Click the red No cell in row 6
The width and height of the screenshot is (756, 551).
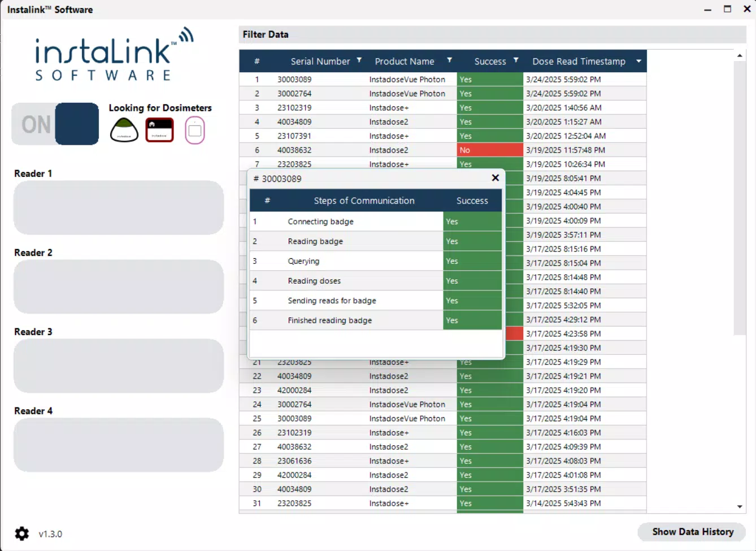click(490, 150)
